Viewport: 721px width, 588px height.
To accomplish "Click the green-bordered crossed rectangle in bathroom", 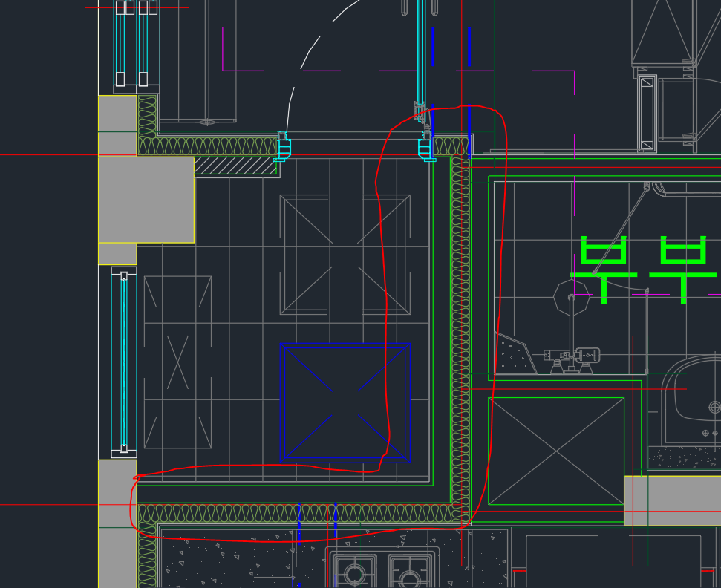I will click(555, 451).
